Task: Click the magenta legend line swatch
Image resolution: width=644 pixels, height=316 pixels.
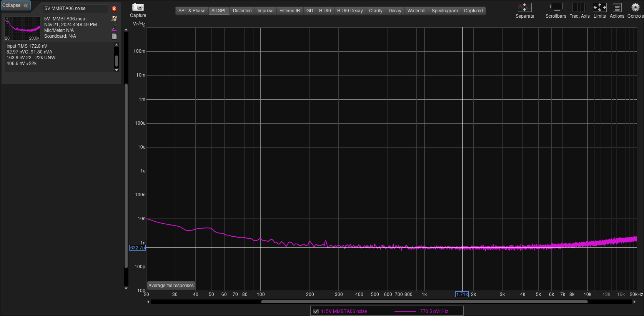Action: pyautogui.click(x=405, y=312)
